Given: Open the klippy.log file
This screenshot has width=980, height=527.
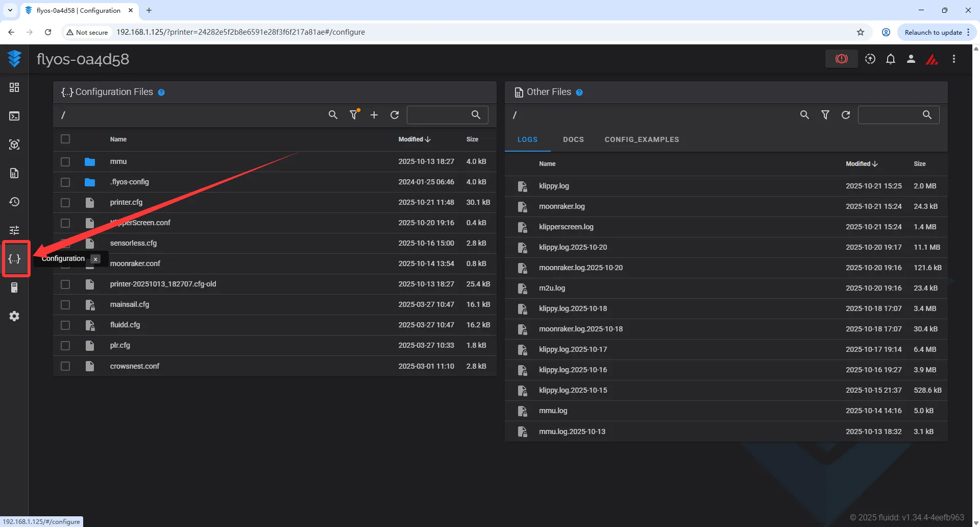Looking at the screenshot, I should point(554,186).
